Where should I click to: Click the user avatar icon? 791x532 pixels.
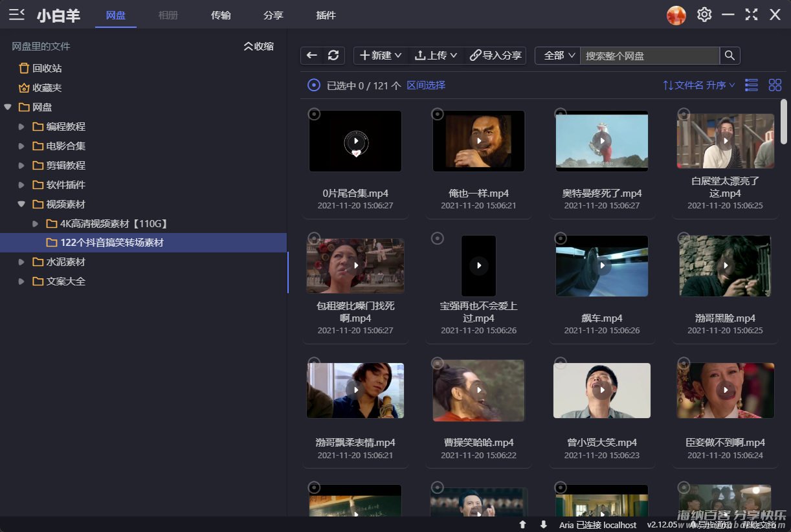point(676,15)
